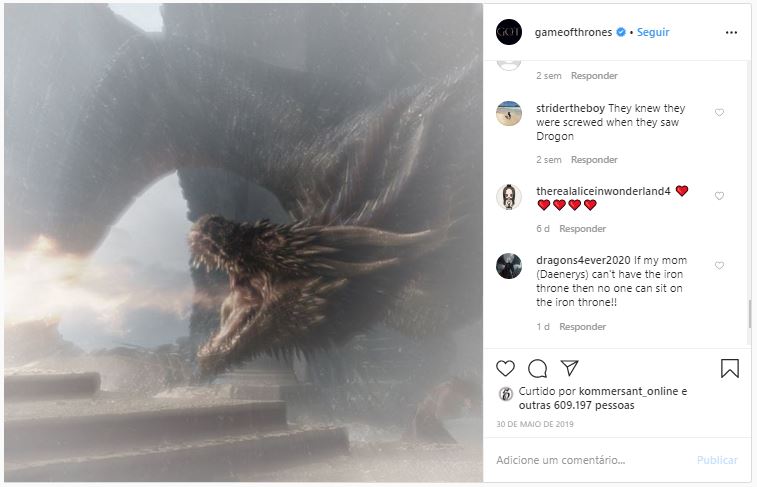This screenshot has height=487, width=757.
Task: Open the gameofthrones username link
Action: click(x=573, y=32)
